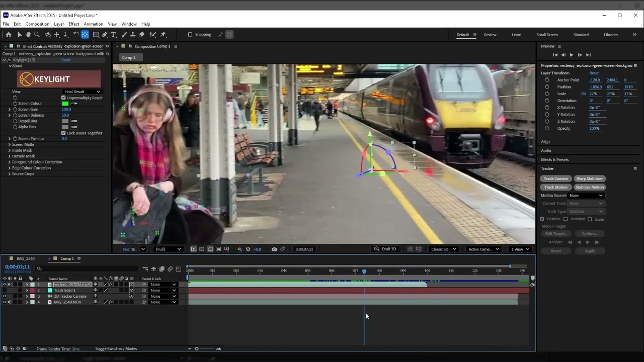This screenshot has width=644, height=362.
Task: Click the Warp Stabilizer button
Action: tap(589, 178)
